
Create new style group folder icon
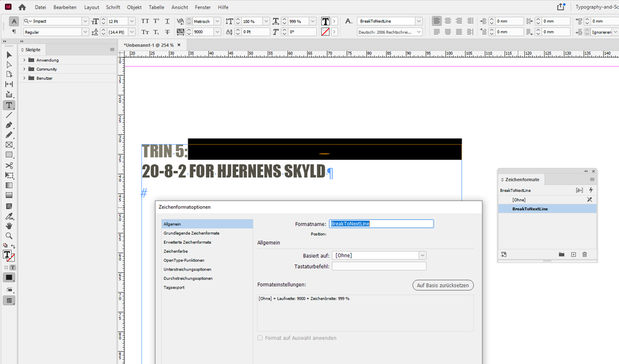coord(561,254)
